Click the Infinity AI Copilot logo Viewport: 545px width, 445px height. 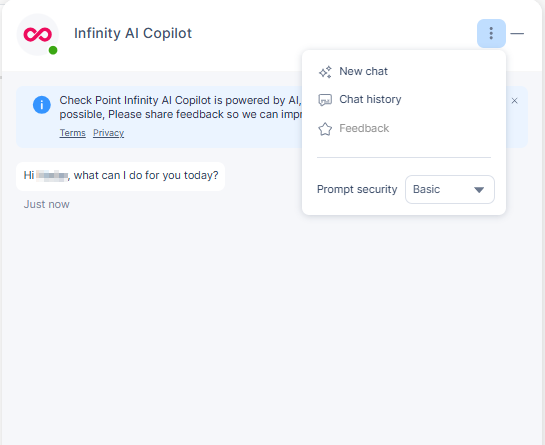click(38, 34)
